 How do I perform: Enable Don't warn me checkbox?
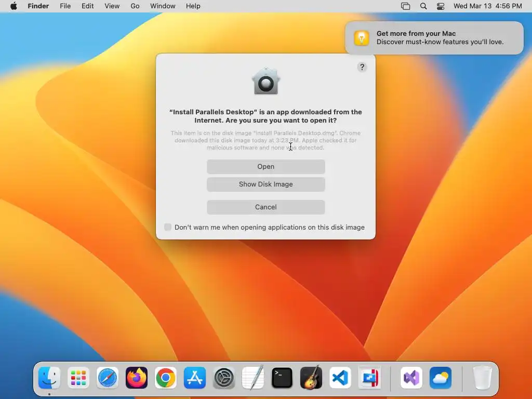coord(168,227)
